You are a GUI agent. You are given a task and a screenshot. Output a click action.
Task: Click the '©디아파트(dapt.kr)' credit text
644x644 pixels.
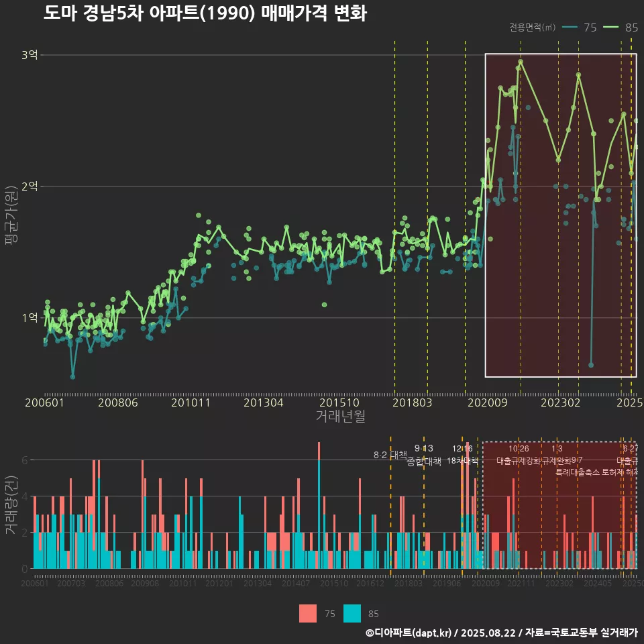point(409,633)
